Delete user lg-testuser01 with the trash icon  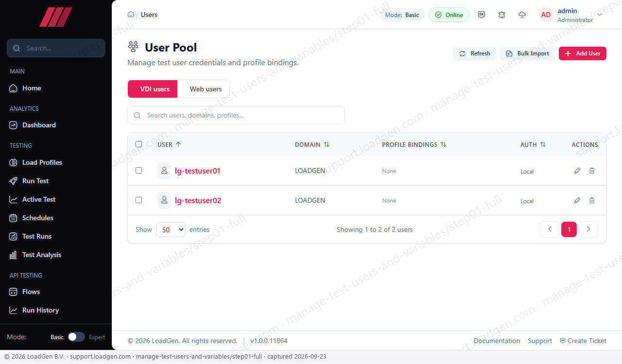(x=592, y=171)
